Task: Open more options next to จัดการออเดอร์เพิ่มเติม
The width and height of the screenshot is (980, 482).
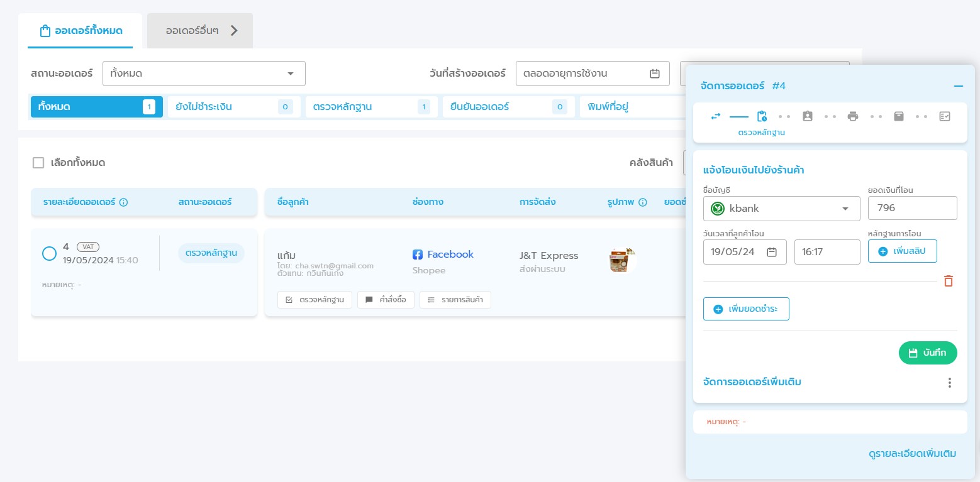Action: [x=950, y=383]
